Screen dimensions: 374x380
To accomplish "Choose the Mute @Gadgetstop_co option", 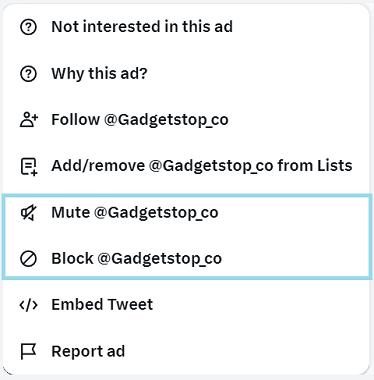I will tap(186, 212).
